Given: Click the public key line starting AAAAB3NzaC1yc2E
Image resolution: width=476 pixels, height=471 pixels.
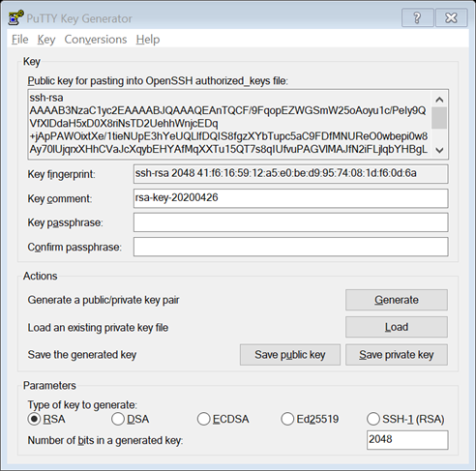Looking at the screenshot, I should (x=227, y=110).
